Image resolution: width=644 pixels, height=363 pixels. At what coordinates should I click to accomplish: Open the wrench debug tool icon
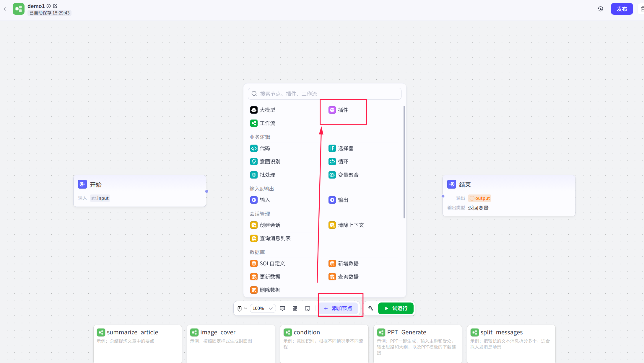(370, 308)
